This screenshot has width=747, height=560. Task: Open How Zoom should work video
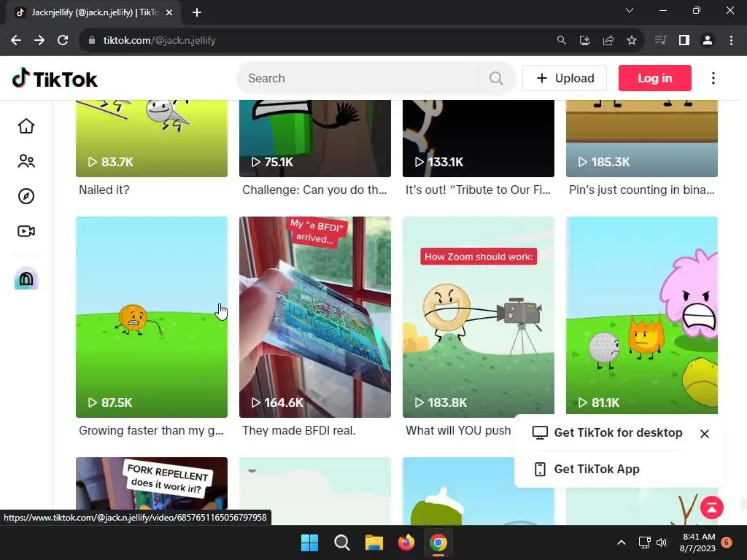click(x=479, y=317)
